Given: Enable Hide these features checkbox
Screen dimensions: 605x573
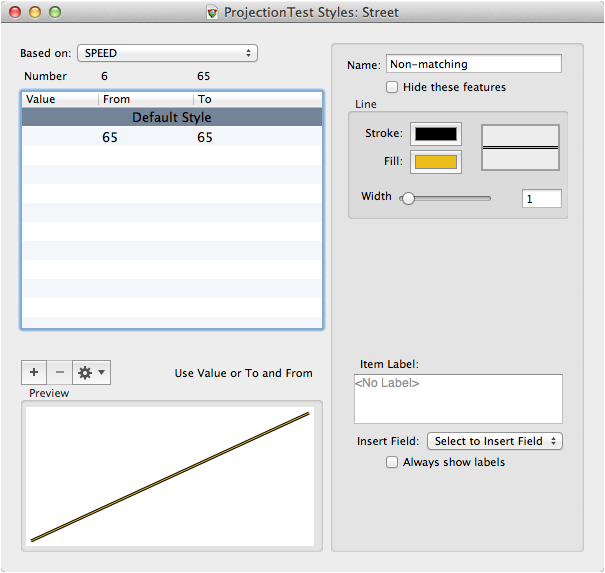Looking at the screenshot, I should 392,87.
